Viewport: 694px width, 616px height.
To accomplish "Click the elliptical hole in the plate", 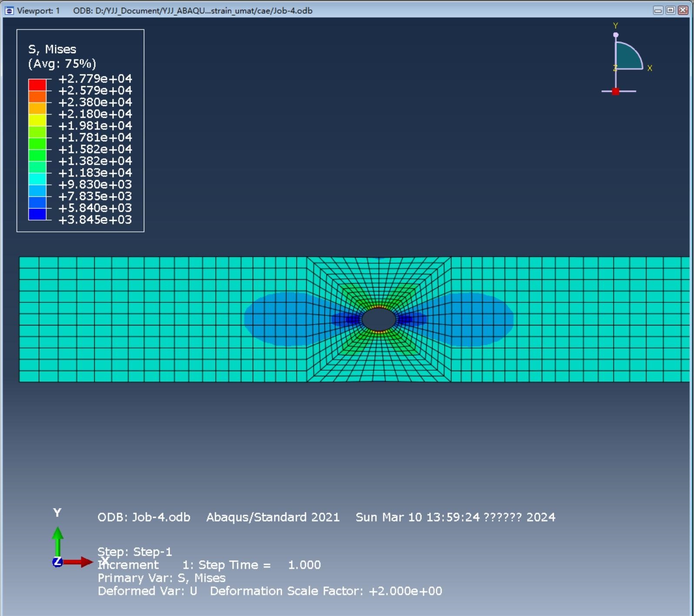I will coord(379,319).
